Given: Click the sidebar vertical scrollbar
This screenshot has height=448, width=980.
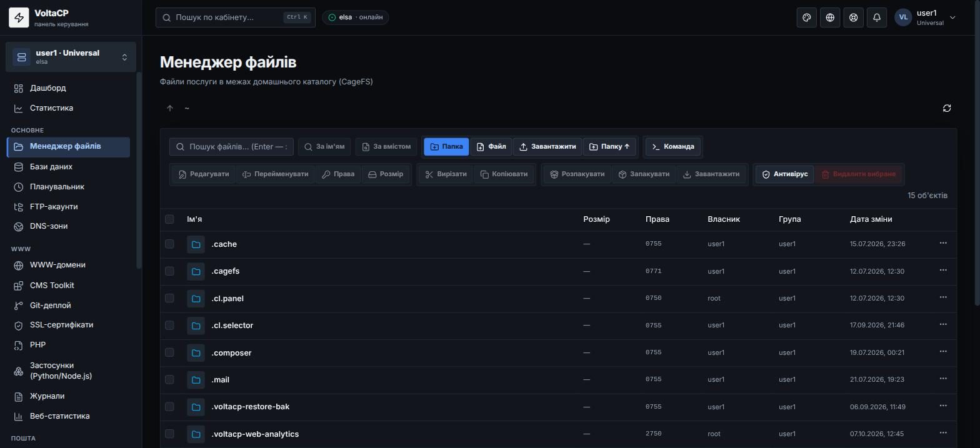Looking at the screenshot, I should tap(139, 171).
